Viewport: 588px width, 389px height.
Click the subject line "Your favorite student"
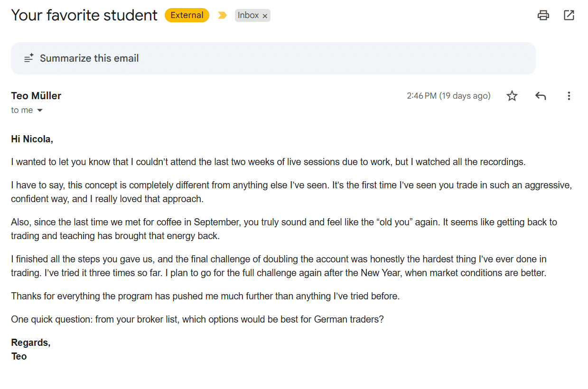(x=84, y=15)
